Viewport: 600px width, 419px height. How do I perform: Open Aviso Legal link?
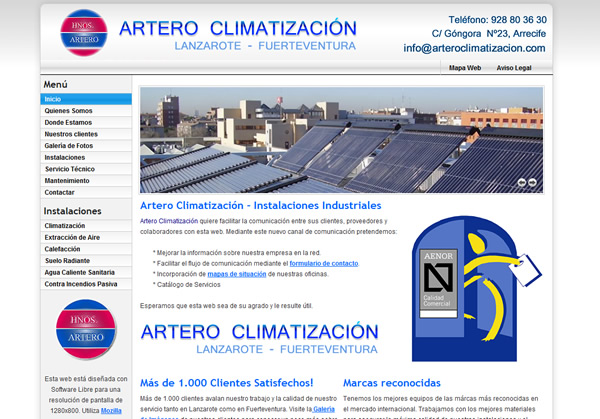[514, 68]
